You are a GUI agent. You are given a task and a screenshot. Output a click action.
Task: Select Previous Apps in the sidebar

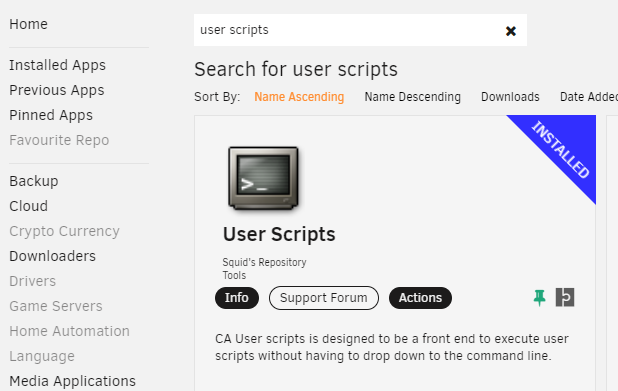click(57, 90)
